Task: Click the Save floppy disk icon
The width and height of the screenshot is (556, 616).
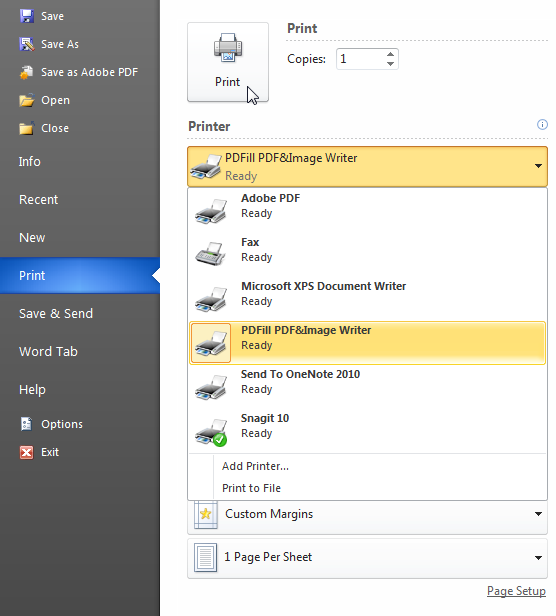Action: [x=27, y=16]
